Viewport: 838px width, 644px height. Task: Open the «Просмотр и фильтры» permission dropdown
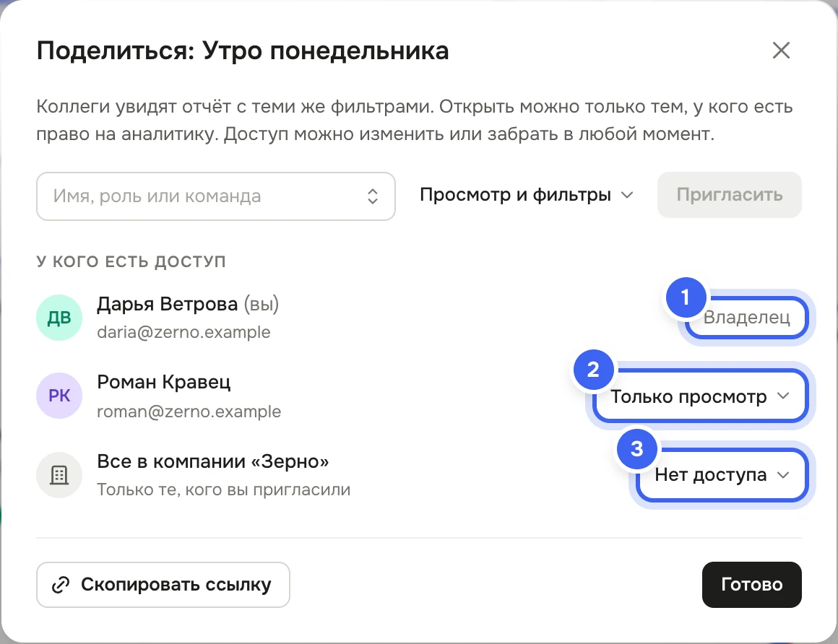pos(526,195)
